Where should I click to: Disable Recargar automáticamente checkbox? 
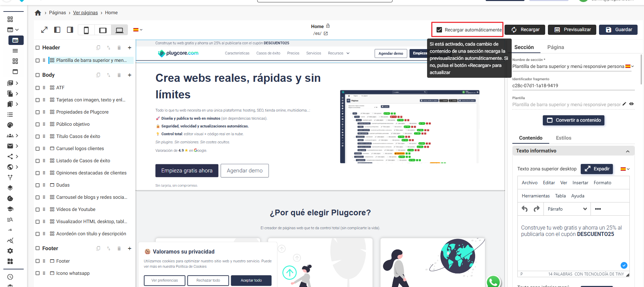pos(439,30)
